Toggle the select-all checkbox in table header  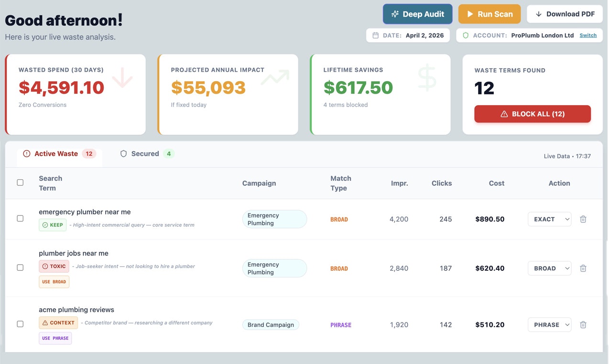coord(20,182)
